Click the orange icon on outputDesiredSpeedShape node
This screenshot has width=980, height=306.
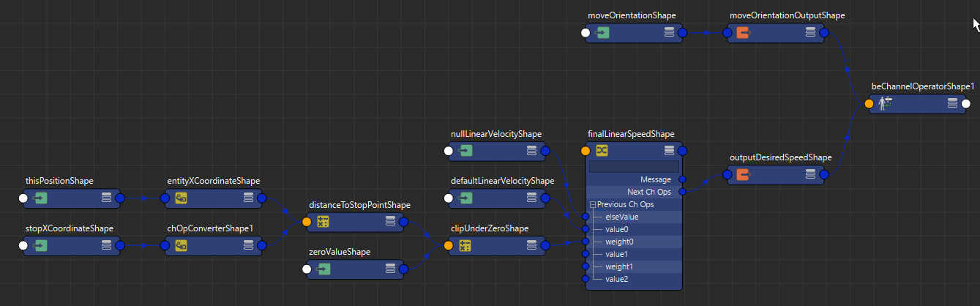click(x=743, y=175)
